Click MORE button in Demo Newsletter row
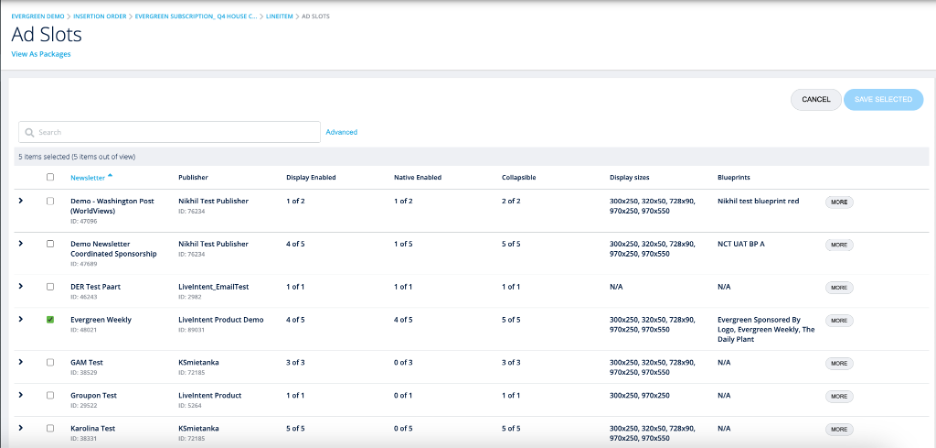936x448 pixels. 839,244
